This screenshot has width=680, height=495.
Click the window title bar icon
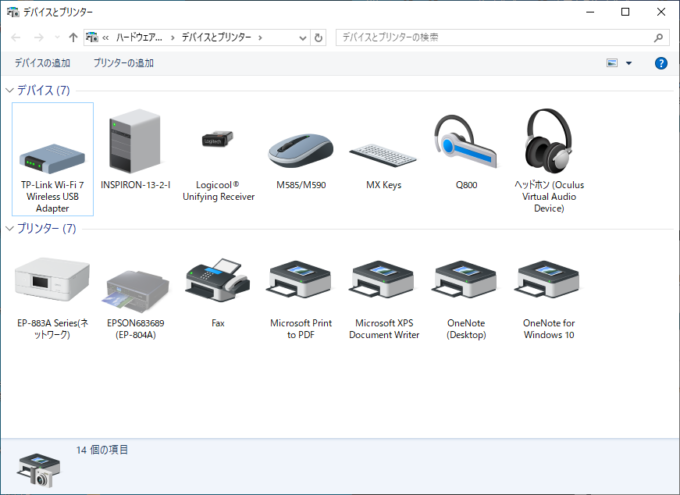pos(13,12)
